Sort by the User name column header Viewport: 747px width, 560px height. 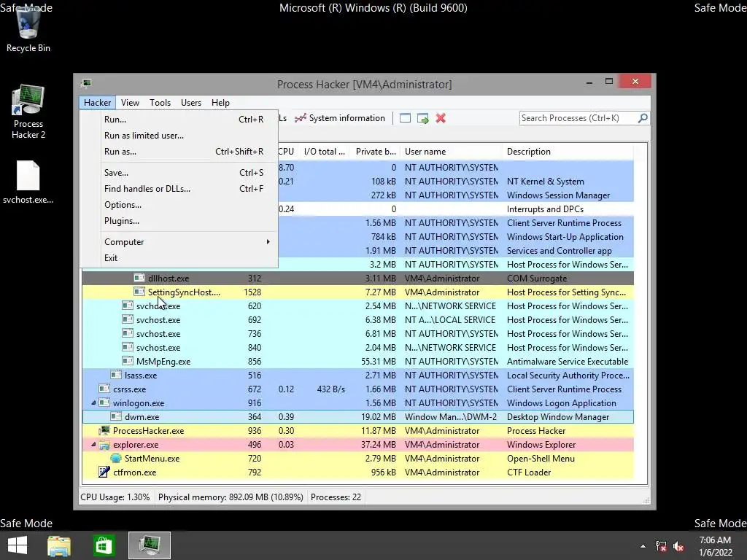point(451,152)
